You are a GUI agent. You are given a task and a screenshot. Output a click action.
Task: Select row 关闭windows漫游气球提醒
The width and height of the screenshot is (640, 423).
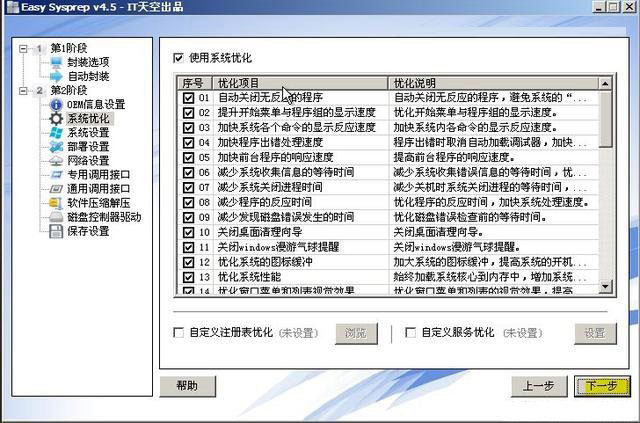388,247
